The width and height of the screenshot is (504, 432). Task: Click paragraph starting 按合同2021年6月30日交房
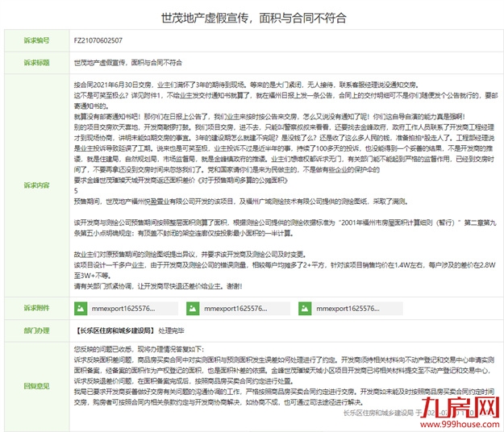[x=246, y=85]
